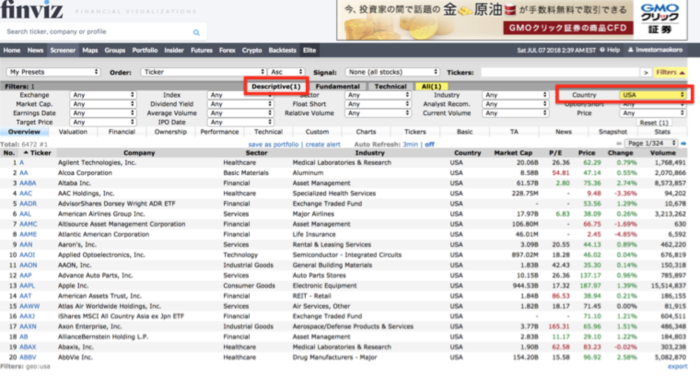Collapse the Filters panel button
700x391 pixels.
670,72
